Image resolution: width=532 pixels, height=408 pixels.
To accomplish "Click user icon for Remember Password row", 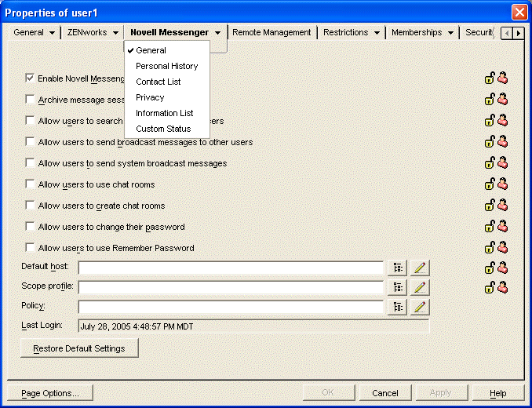I will tap(502, 247).
